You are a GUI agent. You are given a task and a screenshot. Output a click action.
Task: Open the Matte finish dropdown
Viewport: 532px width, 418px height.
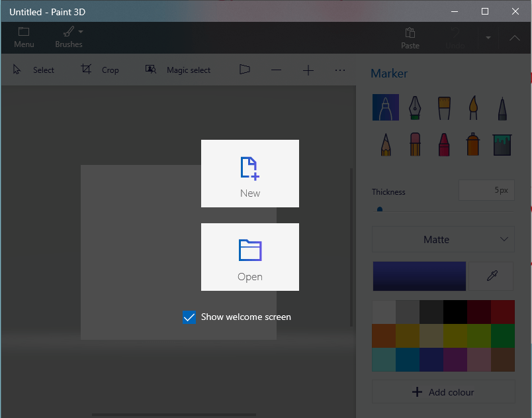(x=443, y=239)
